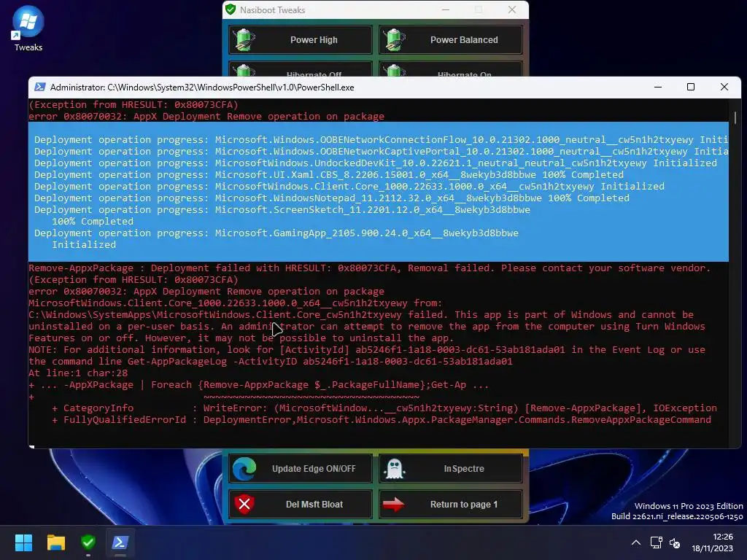Image resolution: width=747 pixels, height=560 pixels.
Task: Open the Tweaks desktop shortcut
Action: click(x=28, y=28)
